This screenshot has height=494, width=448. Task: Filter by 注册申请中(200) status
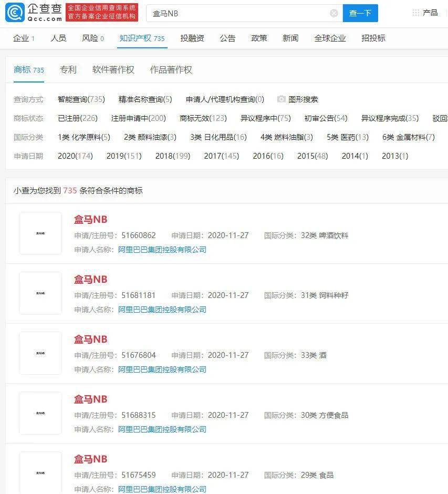point(139,118)
